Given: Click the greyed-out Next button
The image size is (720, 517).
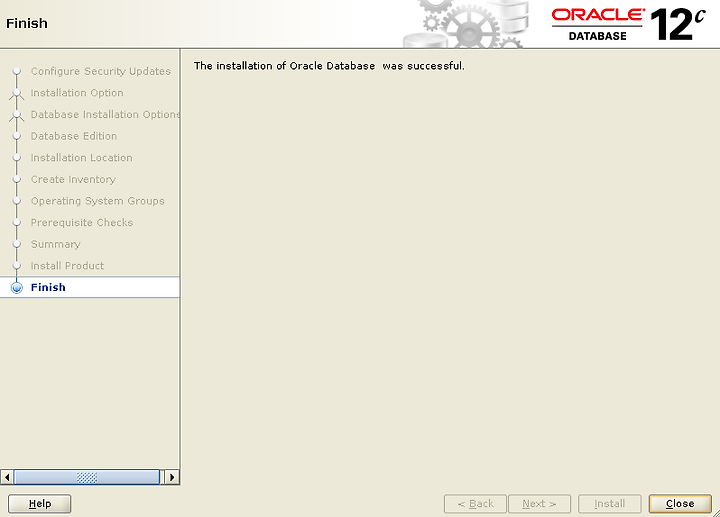Looking at the screenshot, I should (x=539, y=504).
